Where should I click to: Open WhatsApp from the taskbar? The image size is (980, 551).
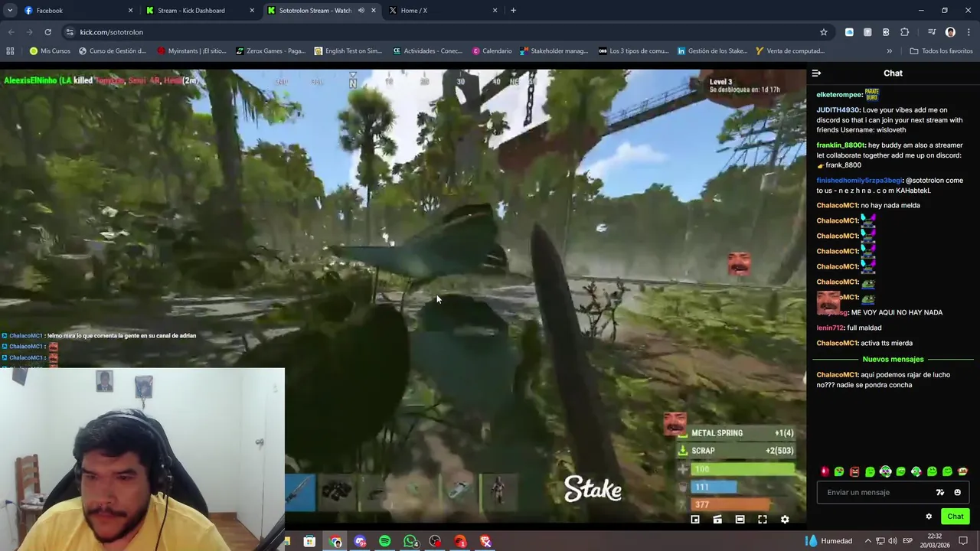click(x=410, y=541)
